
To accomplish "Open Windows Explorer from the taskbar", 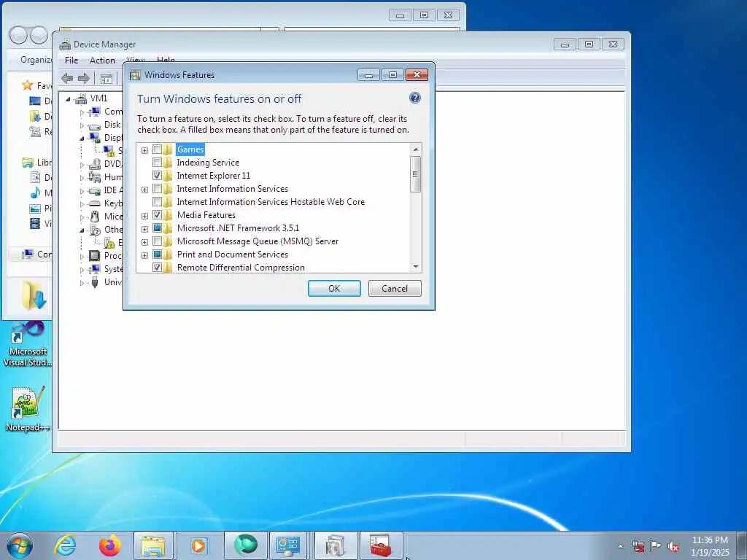I will pyautogui.click(x=153, y=545).
